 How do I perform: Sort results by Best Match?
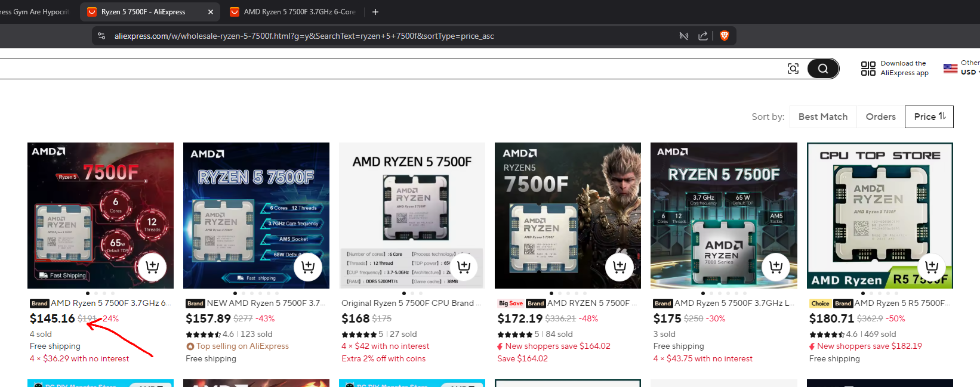823,117
